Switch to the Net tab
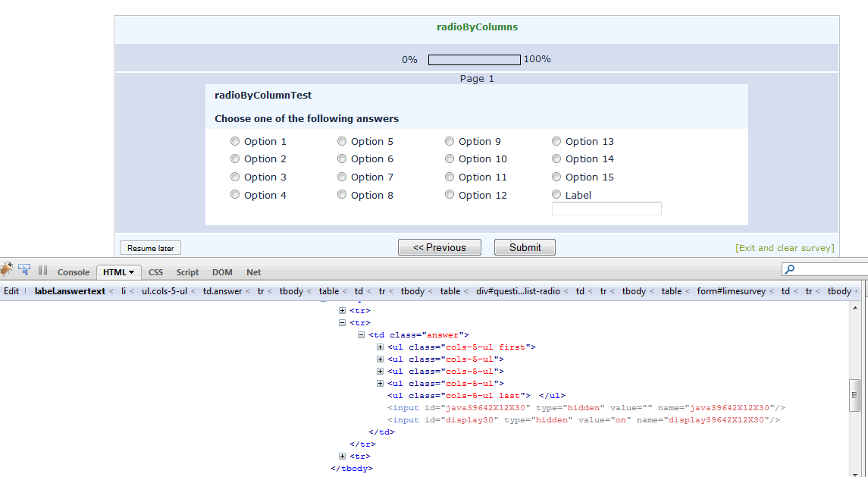Viewport: 868px width, 477px height. (x=253, y=272)
